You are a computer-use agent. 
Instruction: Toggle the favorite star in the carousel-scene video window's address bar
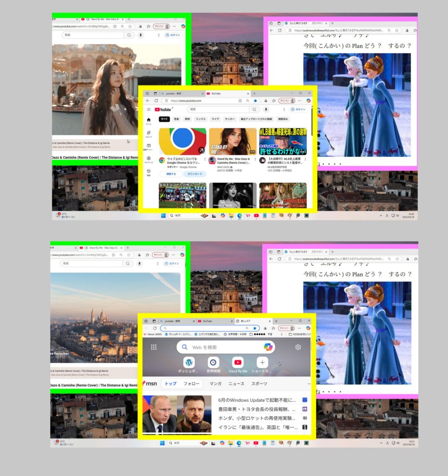tap(130, 26)
